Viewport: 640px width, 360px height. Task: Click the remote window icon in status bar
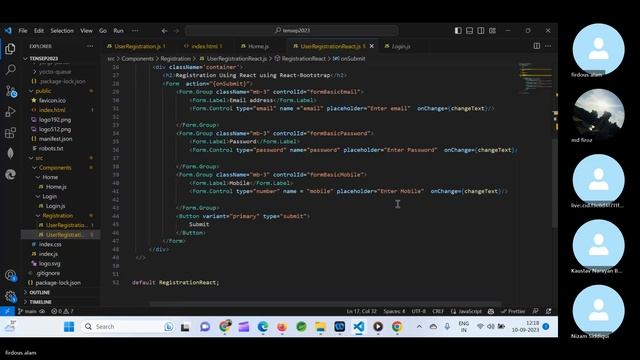7,311
